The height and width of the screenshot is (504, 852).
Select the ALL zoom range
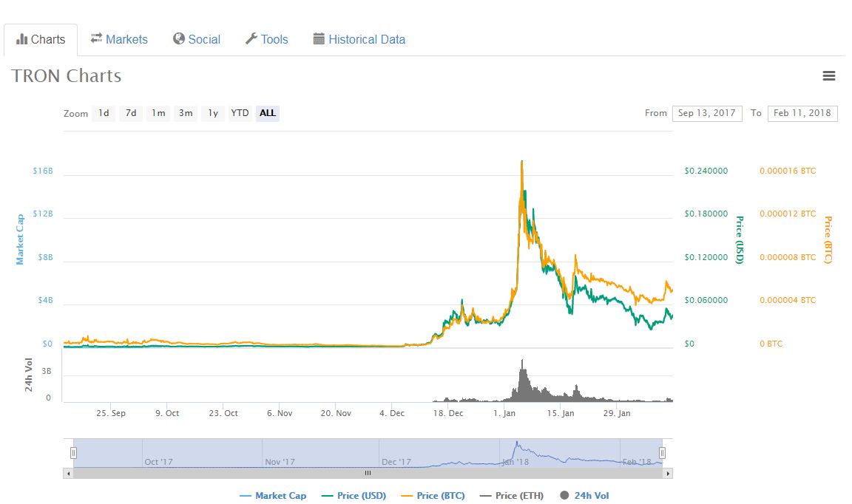click(x=267, y=113)
